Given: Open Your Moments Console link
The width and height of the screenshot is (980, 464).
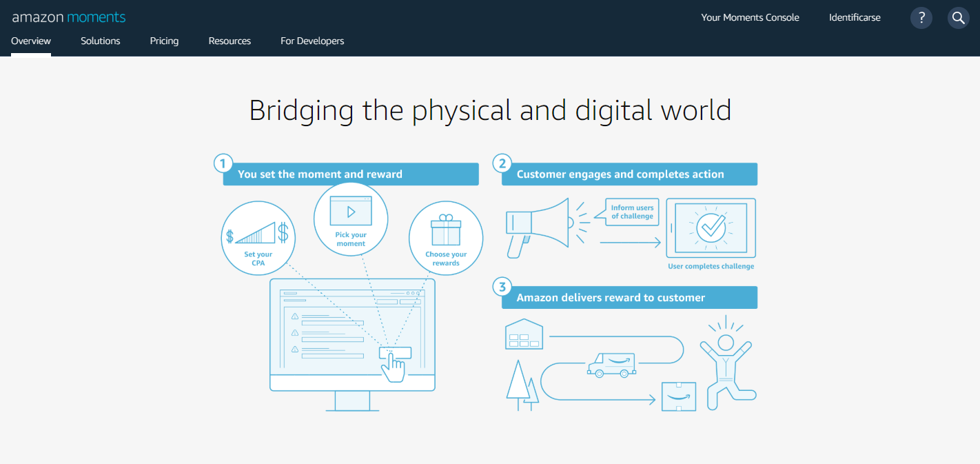Looking at the screenshot, I should [751, 17].
